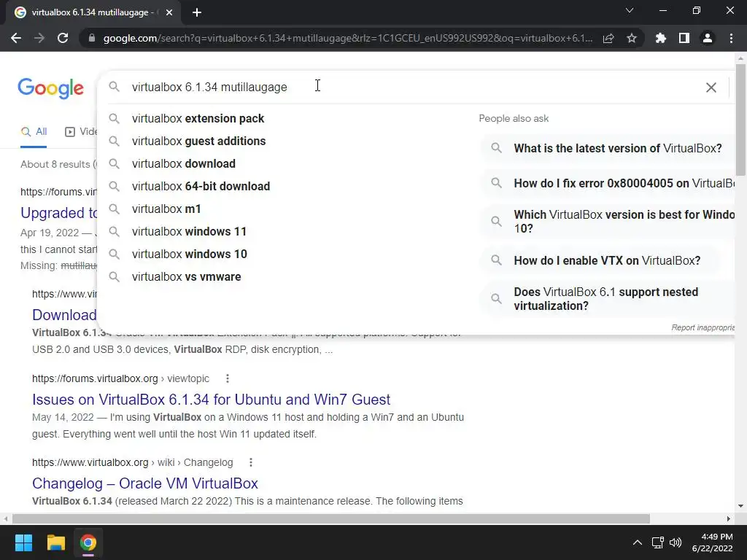Go to Google home via logo
This screenshot has height=560, width=747.
50,88
